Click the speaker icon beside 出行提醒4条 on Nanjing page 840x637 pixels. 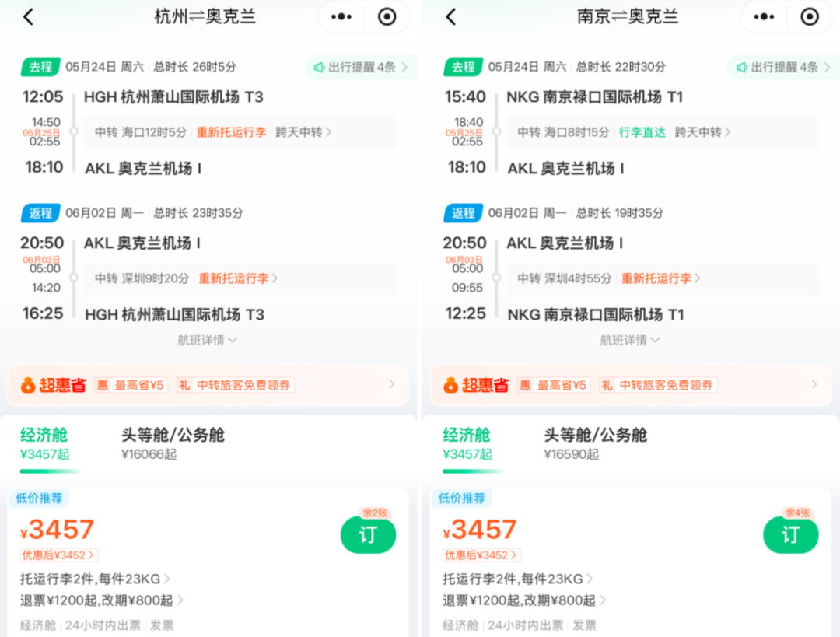(x=740, y=67)
